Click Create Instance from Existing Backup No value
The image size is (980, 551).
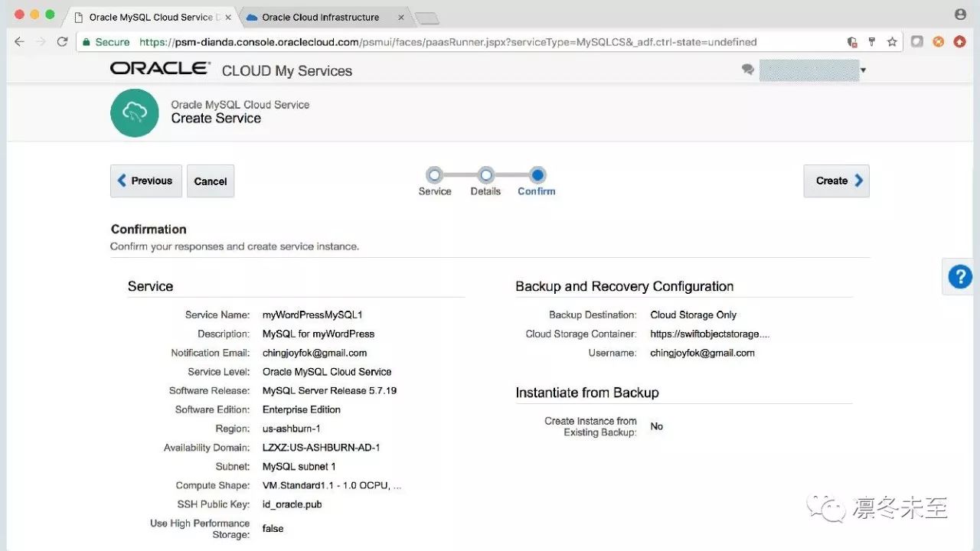coord(657,426)
